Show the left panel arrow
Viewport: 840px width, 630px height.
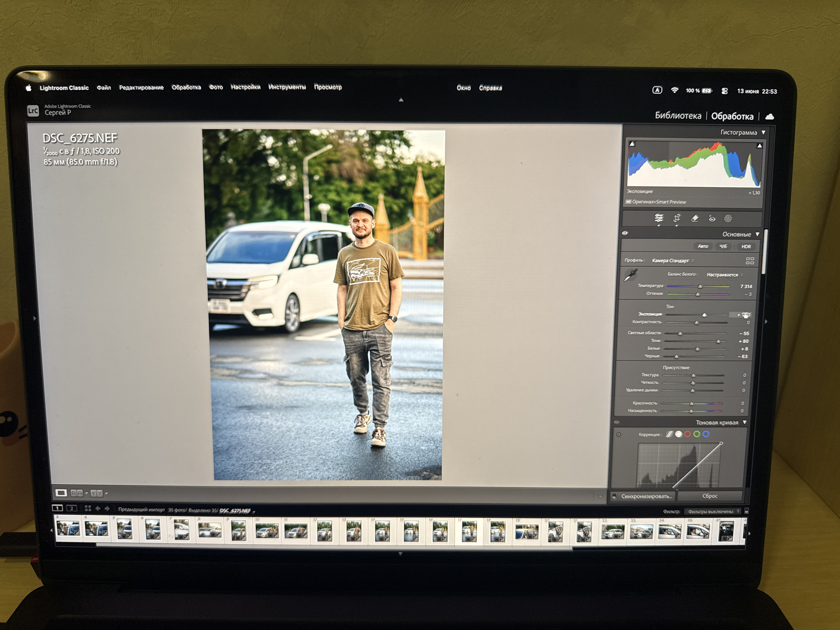coord(35,318)
